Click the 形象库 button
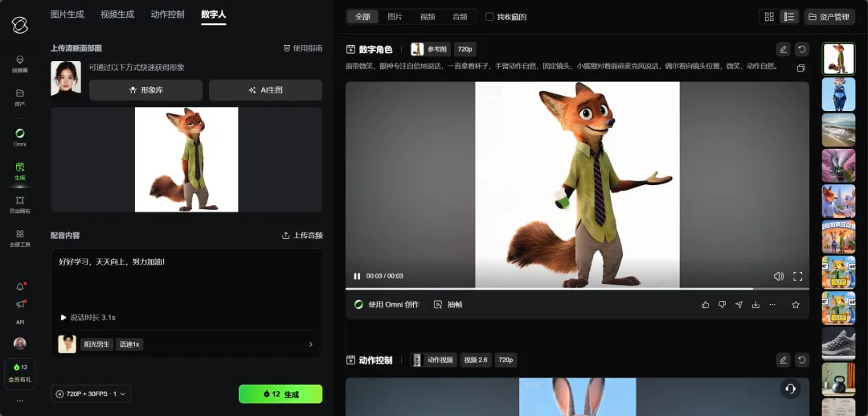This screenshot has height=416, width=868. click(145, 90)
